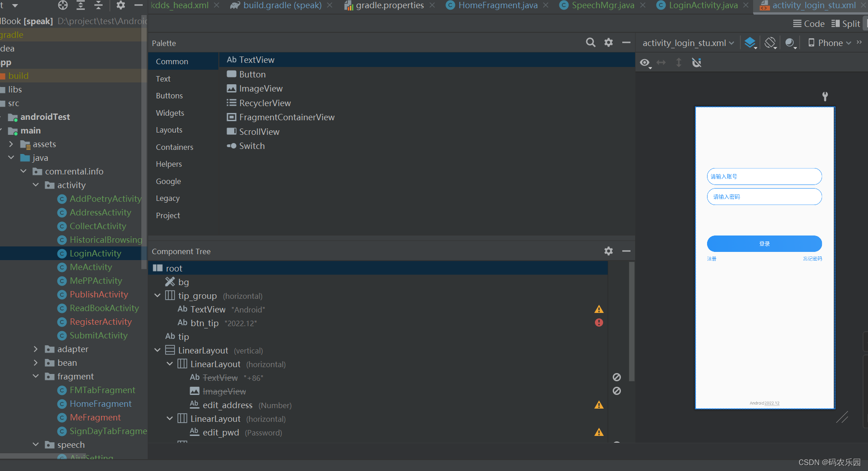Click the password input field in preview
The image size is (868, 471).
pyautogui.click(x=765, y=197)
